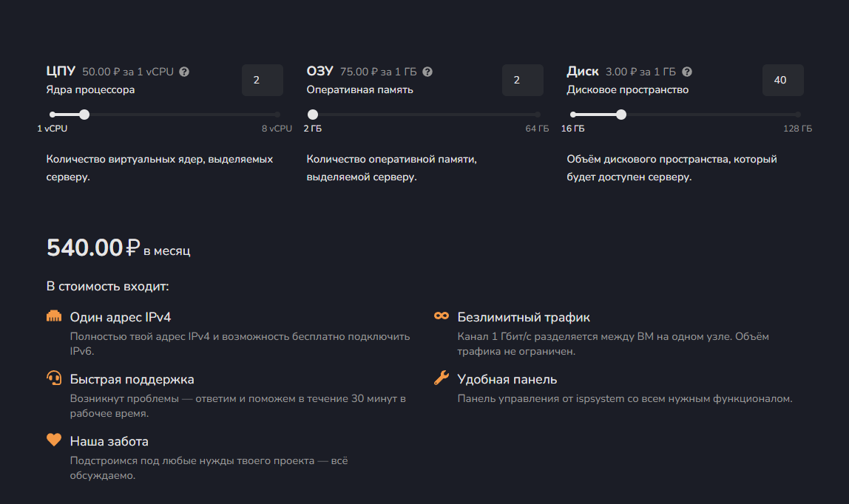
Task: Click the help icon next to ЦПУ price
Action: (x=184, y=72)
